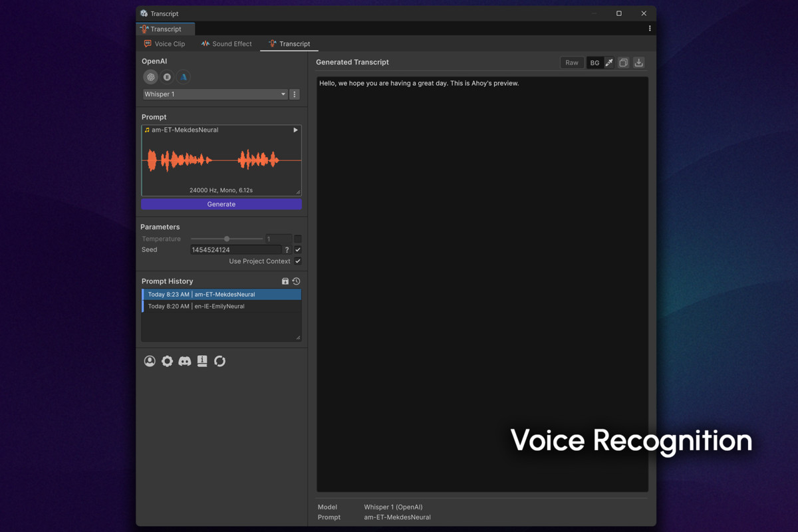This screenshot has height=532, width=798.
Task: Check for updates with the refresh icon
Action: point(219,360)
